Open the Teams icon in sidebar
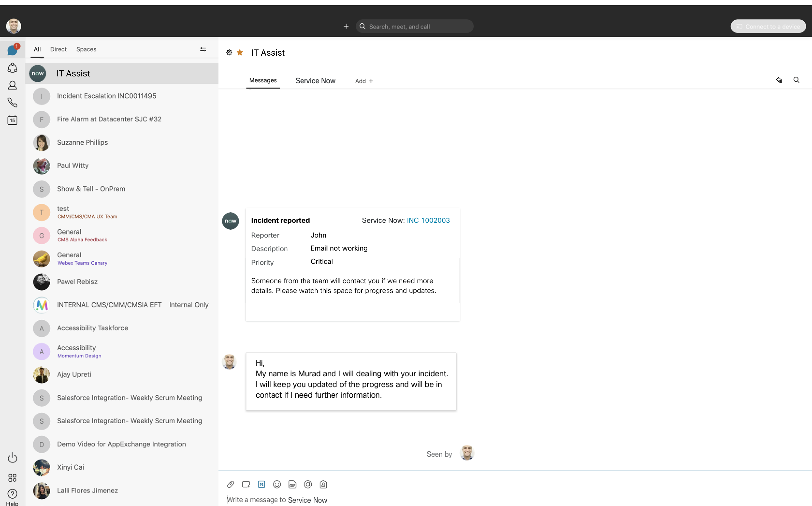Viewport: 812px width, 506px height. [x=12, y=68]
